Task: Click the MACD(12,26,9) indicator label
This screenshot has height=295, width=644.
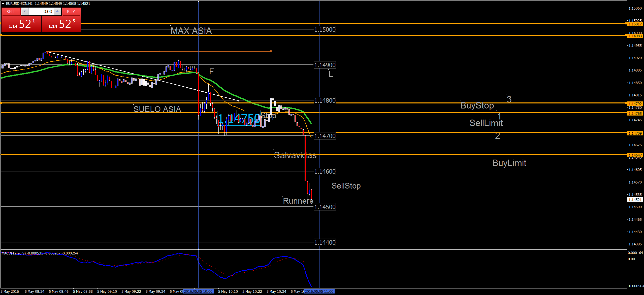Action: click(14, 253)
